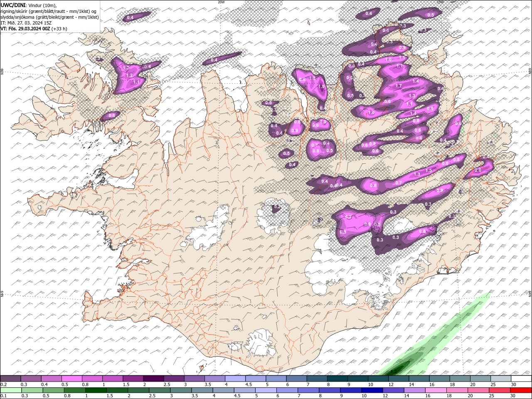
Task: Click the 'slydda/snjókoma' description line
Action: tap(49, 17)
